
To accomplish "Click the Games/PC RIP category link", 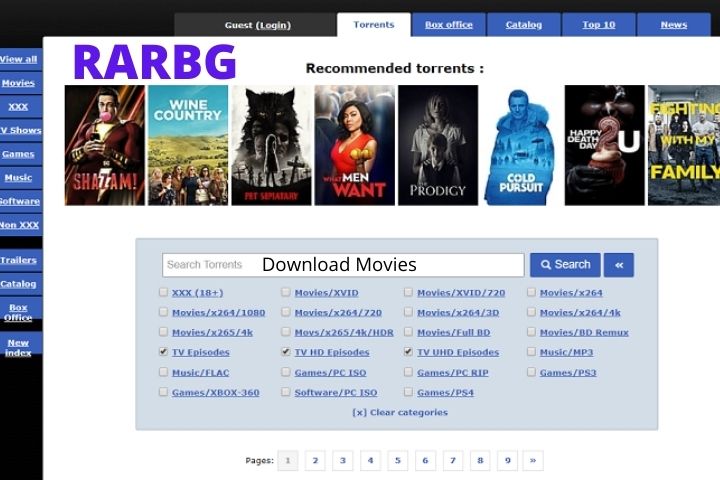I will click(x=453, y=373).
